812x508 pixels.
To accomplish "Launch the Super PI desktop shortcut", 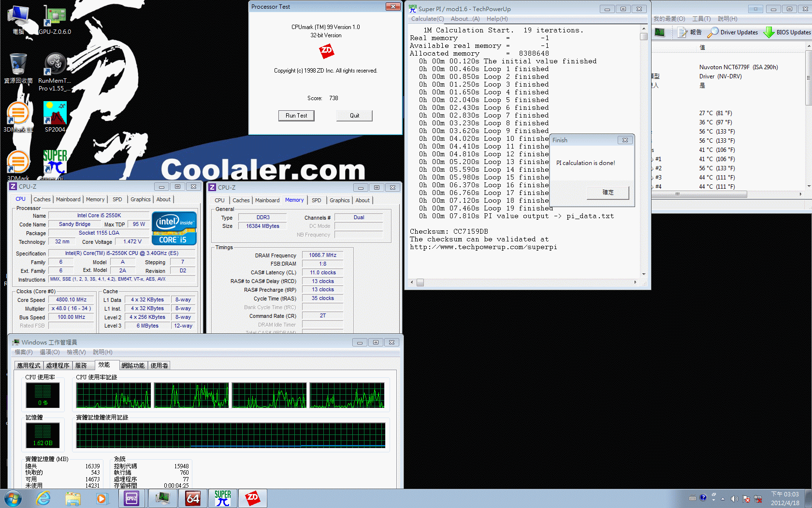I will pyautogui.click(x=55, y=164).
